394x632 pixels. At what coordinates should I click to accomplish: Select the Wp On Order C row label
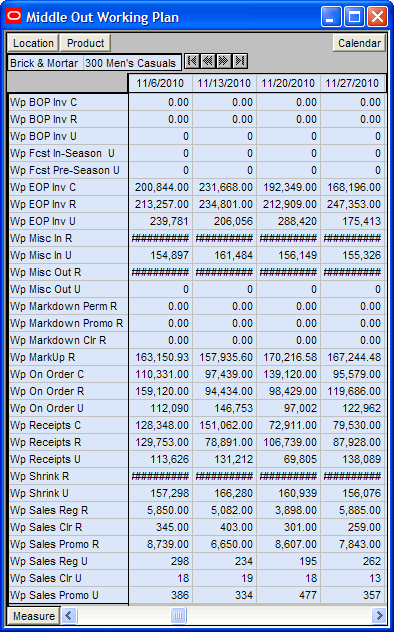click(68, 374)
